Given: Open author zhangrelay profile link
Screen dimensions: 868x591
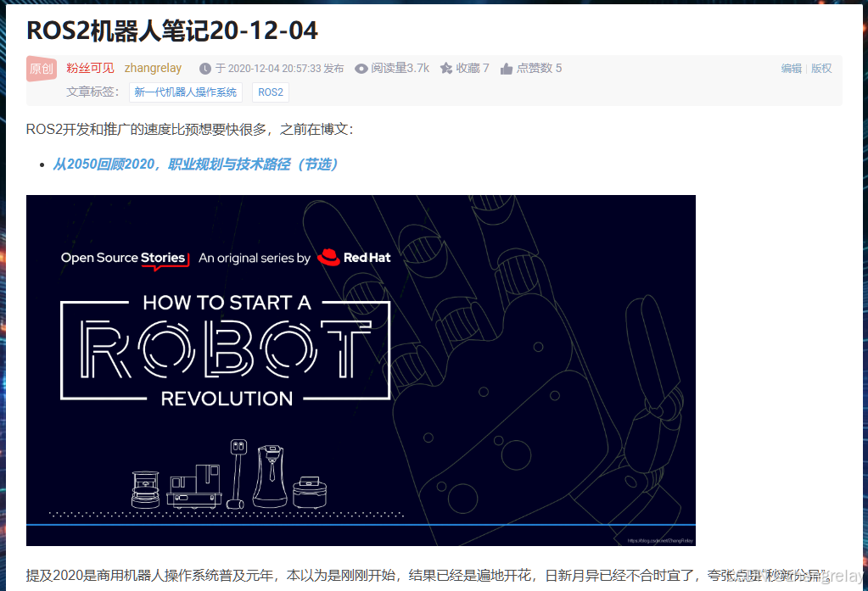Looking at the screenshot, I should point(153,68).
